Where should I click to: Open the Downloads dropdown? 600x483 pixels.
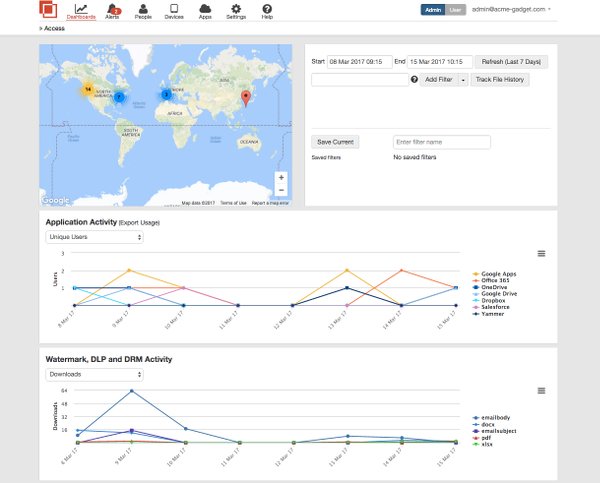point(95,374)
